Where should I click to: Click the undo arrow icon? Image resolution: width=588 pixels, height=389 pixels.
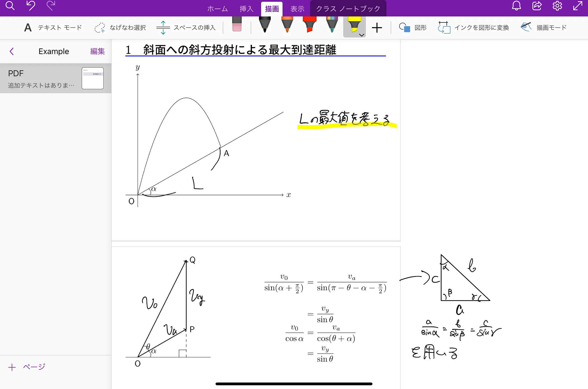pos(31,5)
